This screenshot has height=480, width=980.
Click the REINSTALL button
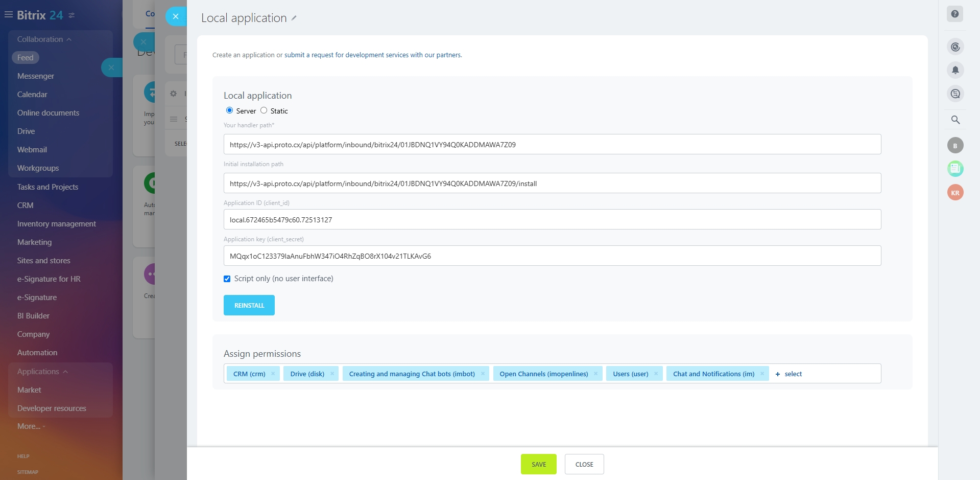click(249, 305)
